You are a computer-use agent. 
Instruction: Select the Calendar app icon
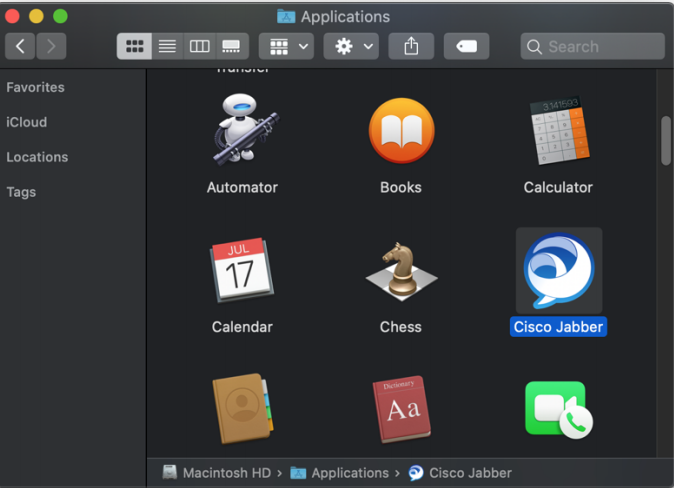coord(242,270)
